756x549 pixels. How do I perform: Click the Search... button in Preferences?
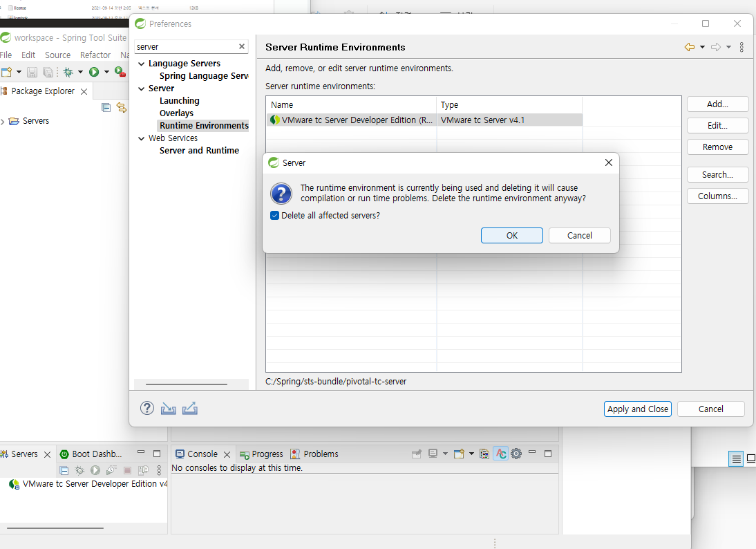tap(717, 175)
